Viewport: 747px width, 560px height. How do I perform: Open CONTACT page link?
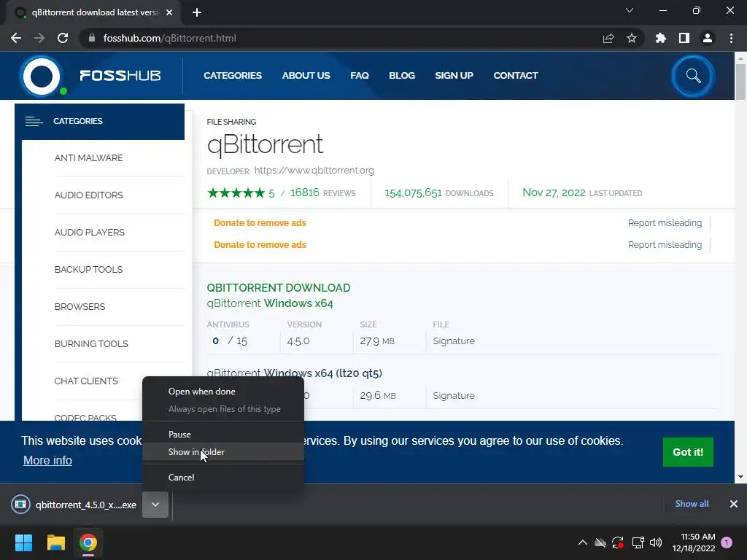(516, 76)
